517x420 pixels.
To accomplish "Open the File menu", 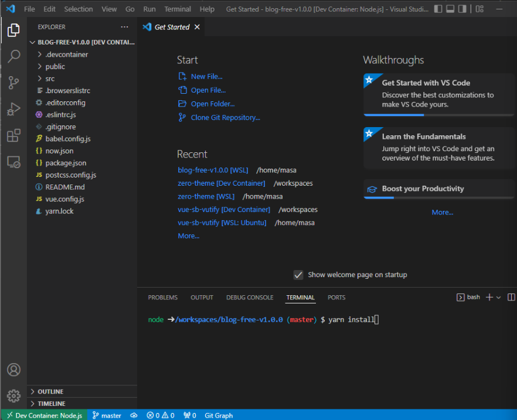I will click(x=29, y=9).
